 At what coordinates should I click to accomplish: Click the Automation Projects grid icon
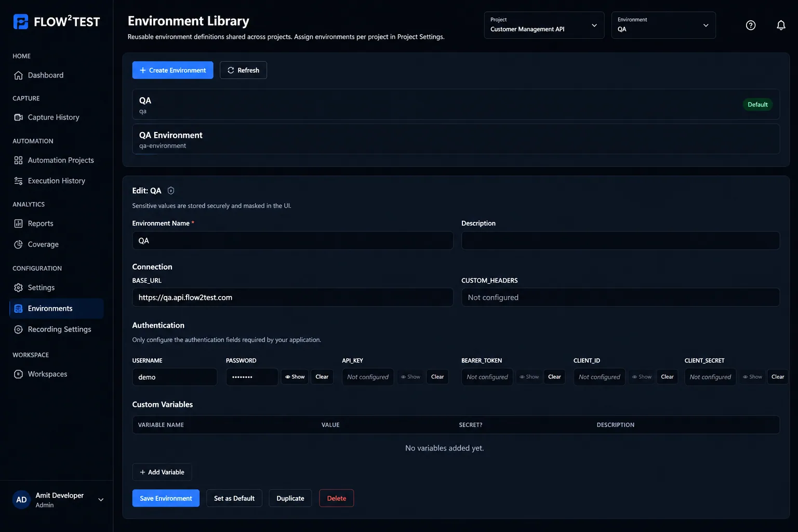click(18, 160)
